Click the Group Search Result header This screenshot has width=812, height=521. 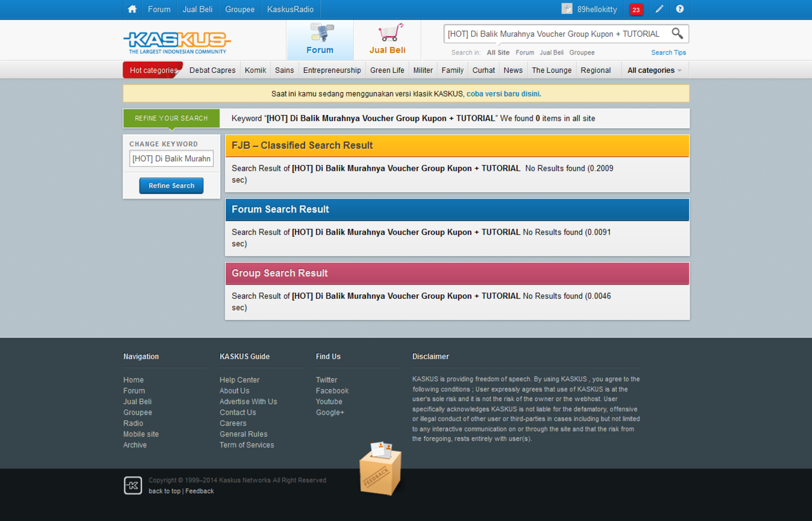pyautogui.click(x=457, y=274)
